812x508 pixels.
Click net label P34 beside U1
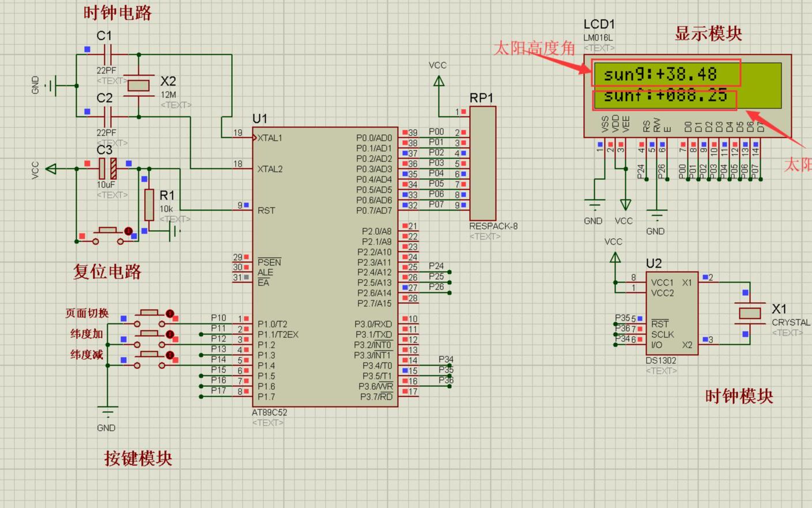(x=446, y=359)
